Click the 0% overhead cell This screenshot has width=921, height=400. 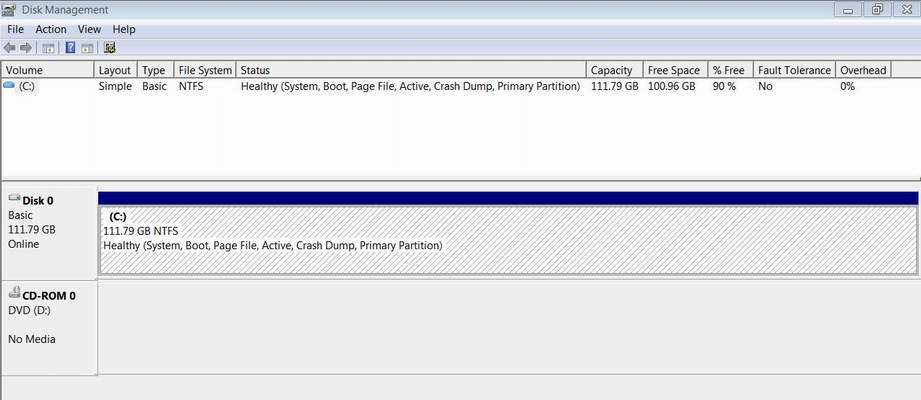[848, 86]
